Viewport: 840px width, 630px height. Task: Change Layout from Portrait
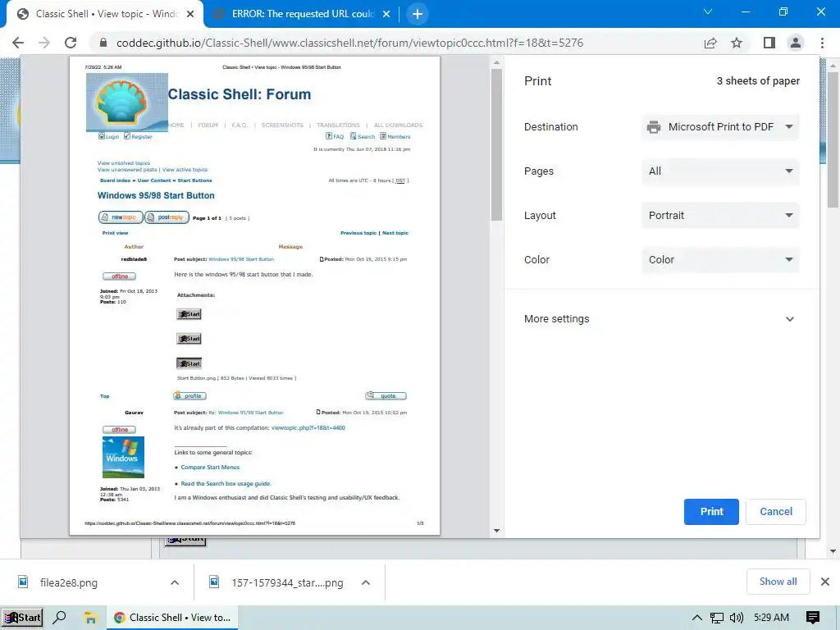pyautogui.click(x=720, y=216)
